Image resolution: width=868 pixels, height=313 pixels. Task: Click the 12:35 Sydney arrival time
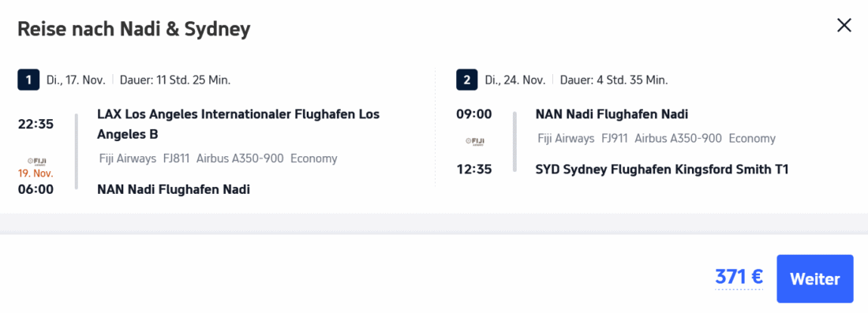[474, 170]
